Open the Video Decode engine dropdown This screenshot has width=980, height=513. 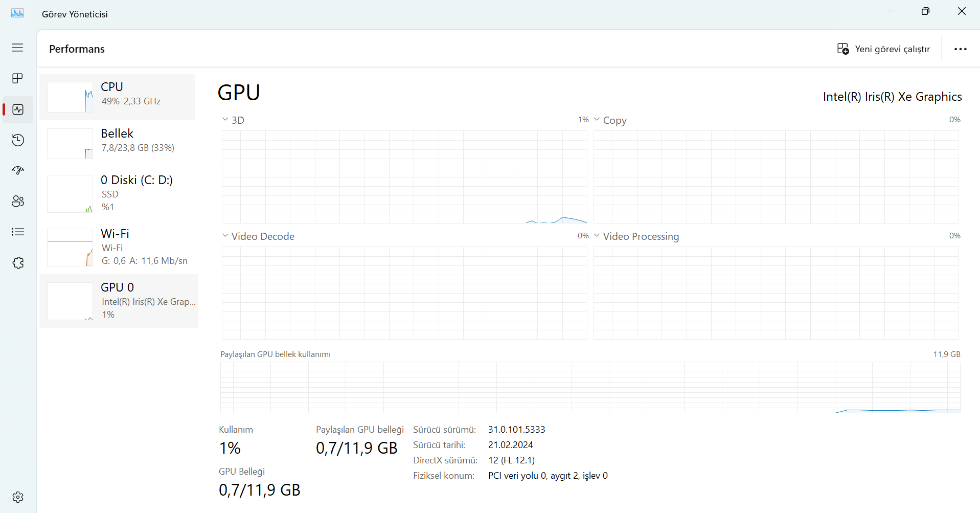point(225,236)
